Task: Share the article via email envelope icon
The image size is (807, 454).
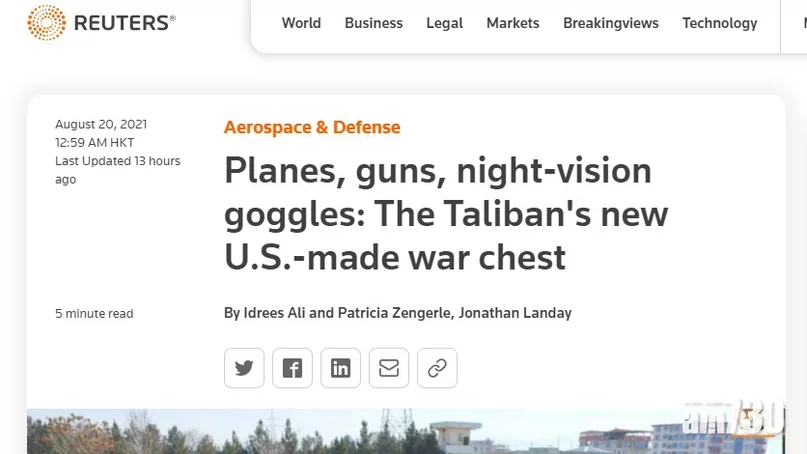Action: click(389, 368)
